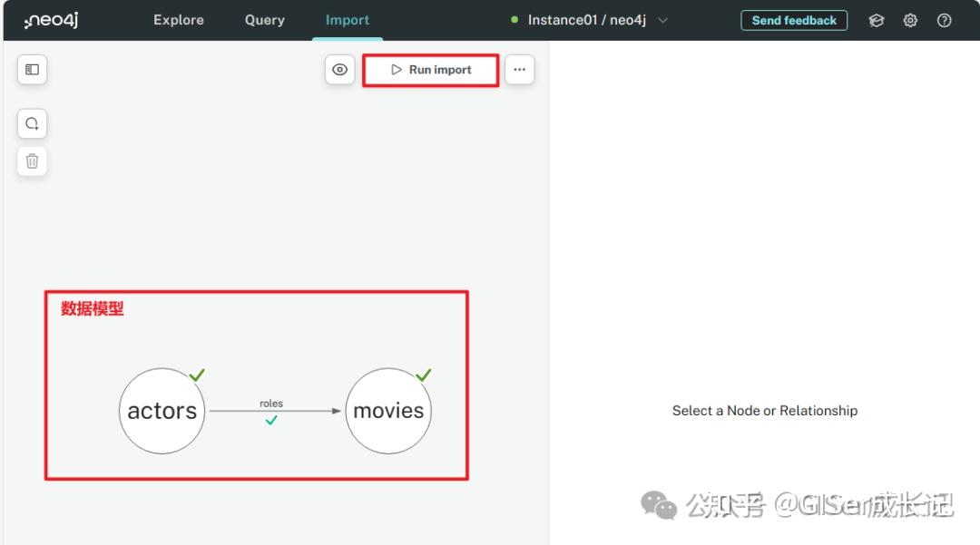Click the trash icon to delete model
980x545 pixels.
click(x=32, y=161)
